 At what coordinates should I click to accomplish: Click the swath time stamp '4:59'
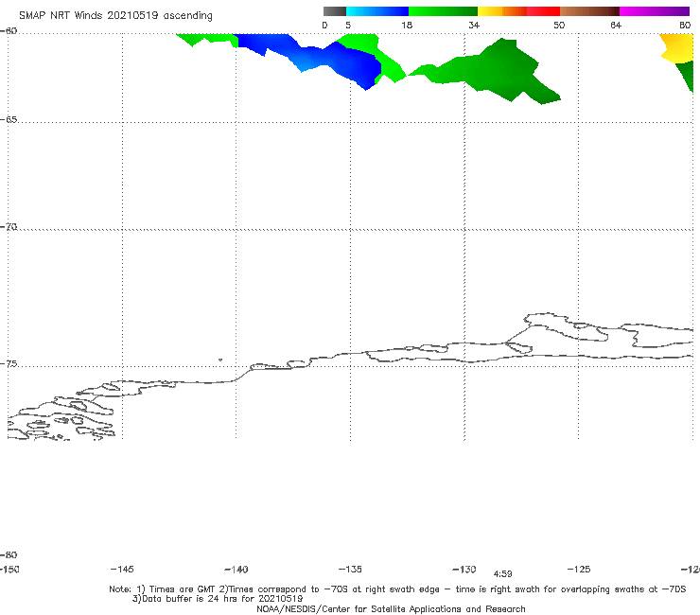tap(502, 574)
